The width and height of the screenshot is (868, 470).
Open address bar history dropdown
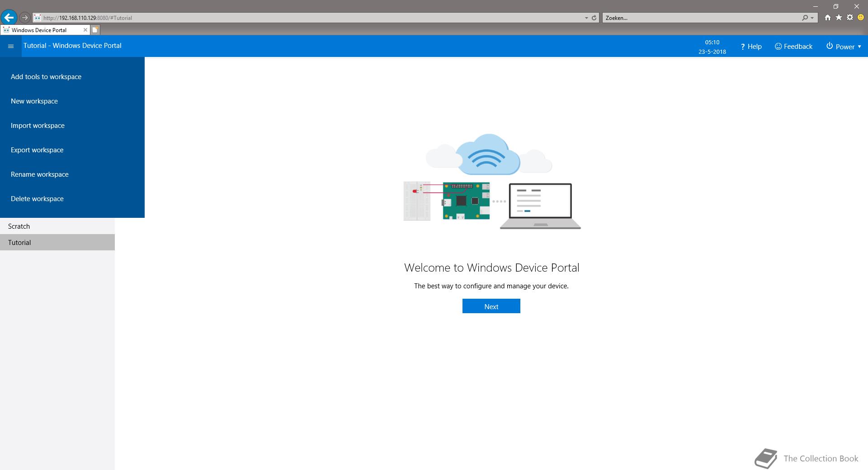[x=586, y=18]
